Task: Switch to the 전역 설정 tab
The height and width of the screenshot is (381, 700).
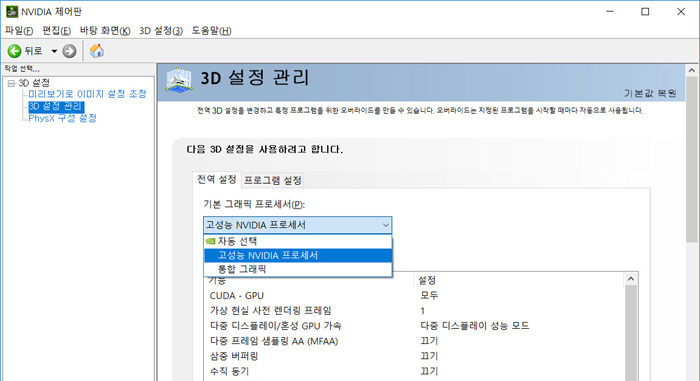Action: point(217,180)
